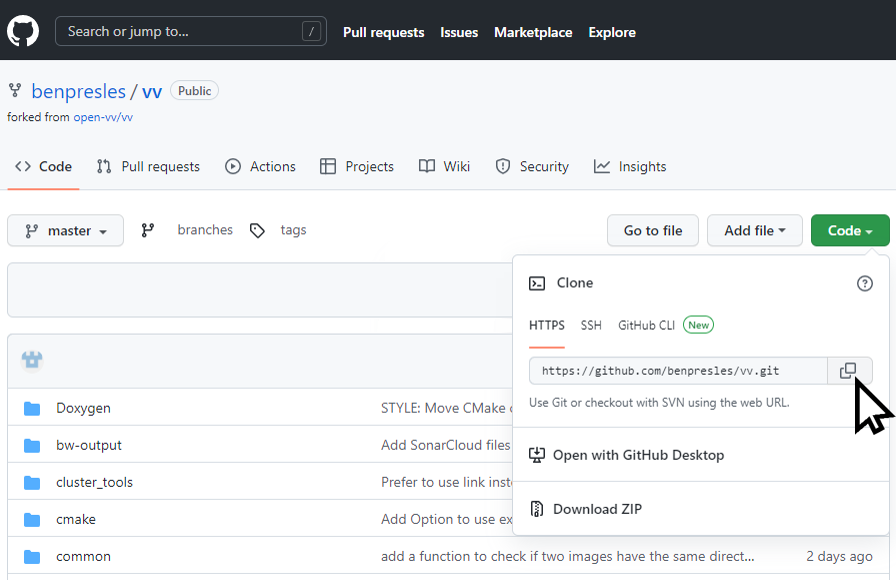Open the branches link
896x580 pixels.
[205, 230]
